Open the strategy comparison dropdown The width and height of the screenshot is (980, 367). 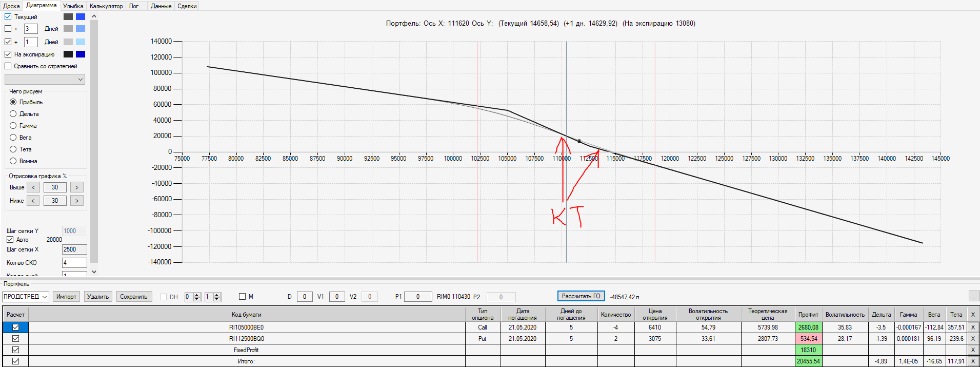pos(45,80)
